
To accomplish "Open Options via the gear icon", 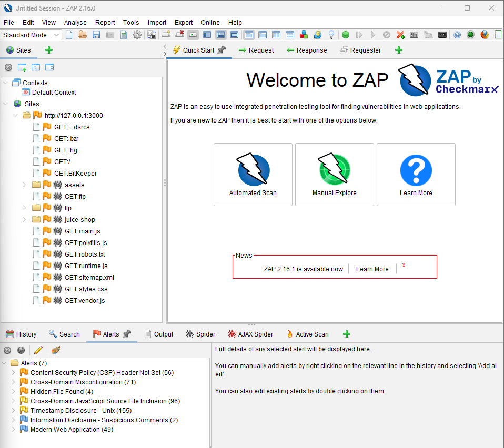I will pyautogui.click(x=137, y=35).
